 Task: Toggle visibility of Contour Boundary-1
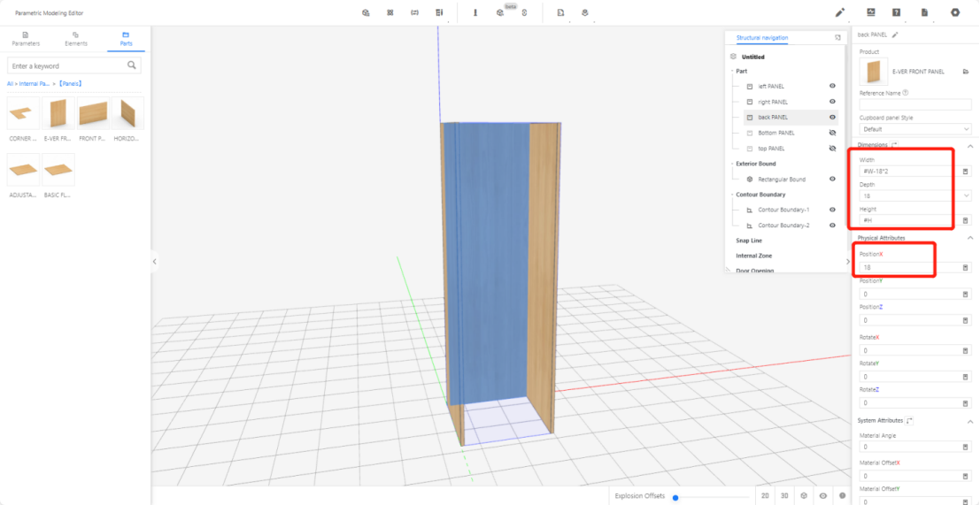832,210
